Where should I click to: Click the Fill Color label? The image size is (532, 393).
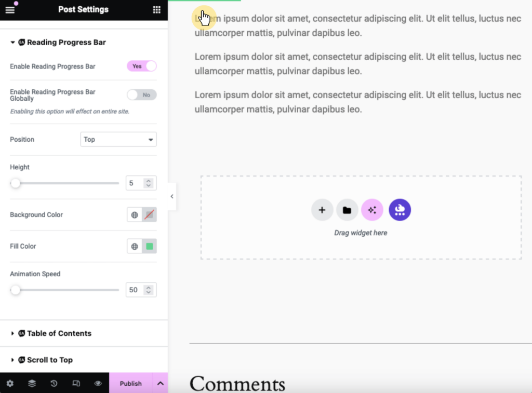[x=23, y=246]
